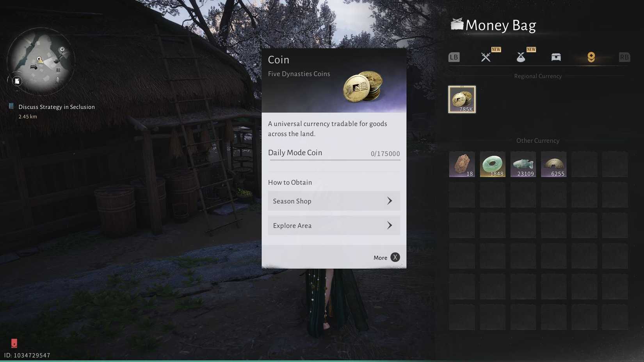Viewport: 644px width, 362px height.
Task: Open the treasure chest tab
Action: 556,57
